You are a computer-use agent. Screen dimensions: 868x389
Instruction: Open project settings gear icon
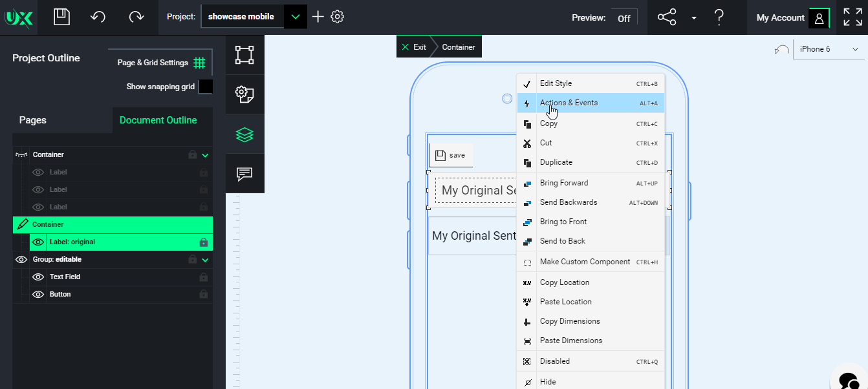337,17
